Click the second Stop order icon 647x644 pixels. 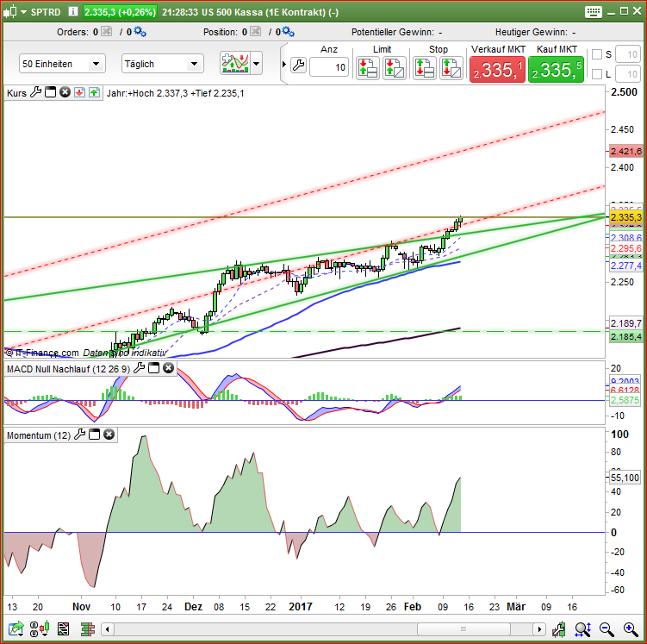pos(451,68)
